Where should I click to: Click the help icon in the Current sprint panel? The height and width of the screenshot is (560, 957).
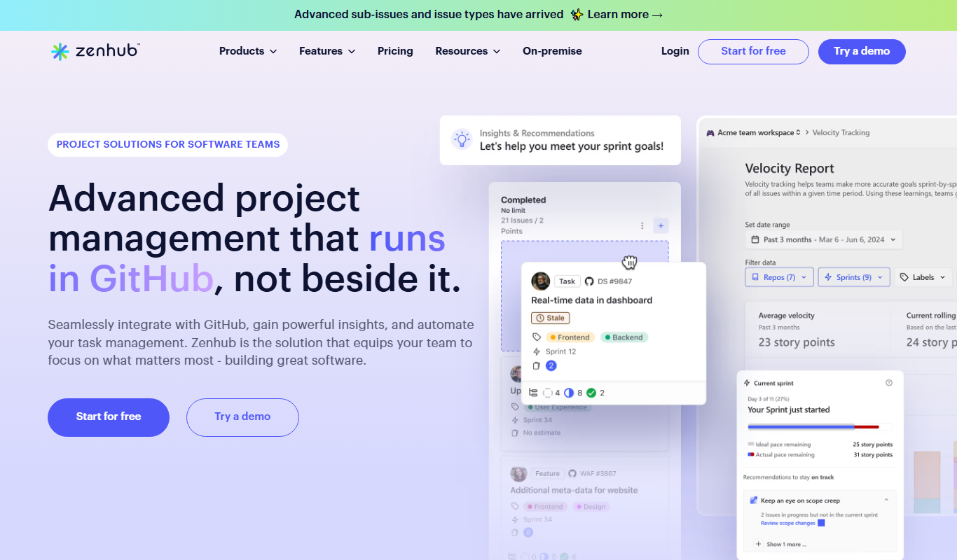[889, 383]
